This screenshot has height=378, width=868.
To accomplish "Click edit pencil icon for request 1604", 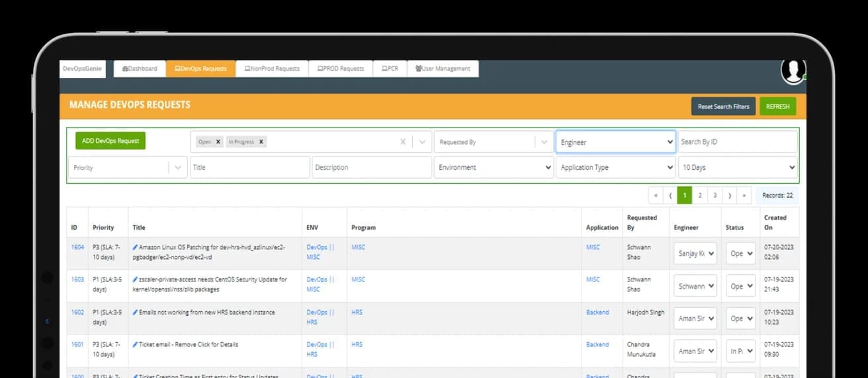I will point(135,247).
